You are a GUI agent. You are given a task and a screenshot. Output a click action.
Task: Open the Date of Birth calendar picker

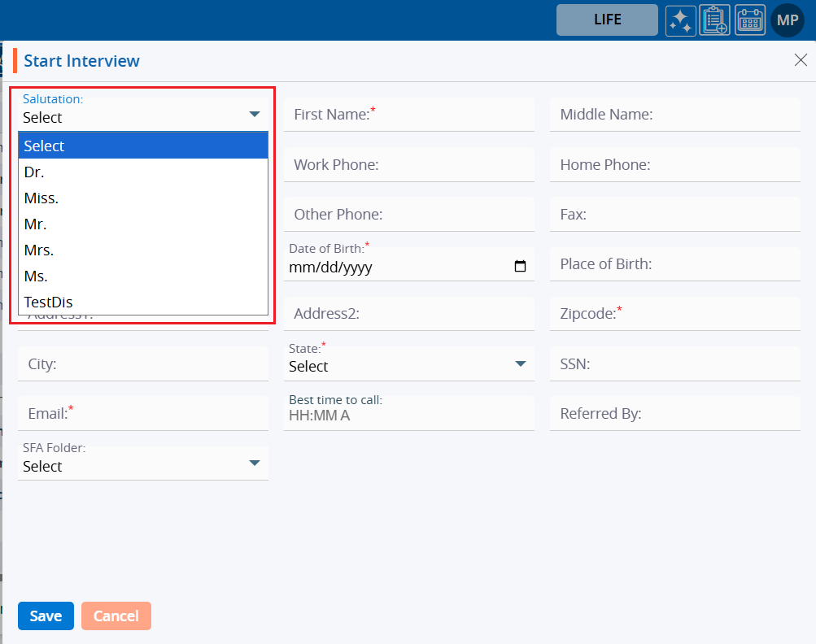click(521, 267)
